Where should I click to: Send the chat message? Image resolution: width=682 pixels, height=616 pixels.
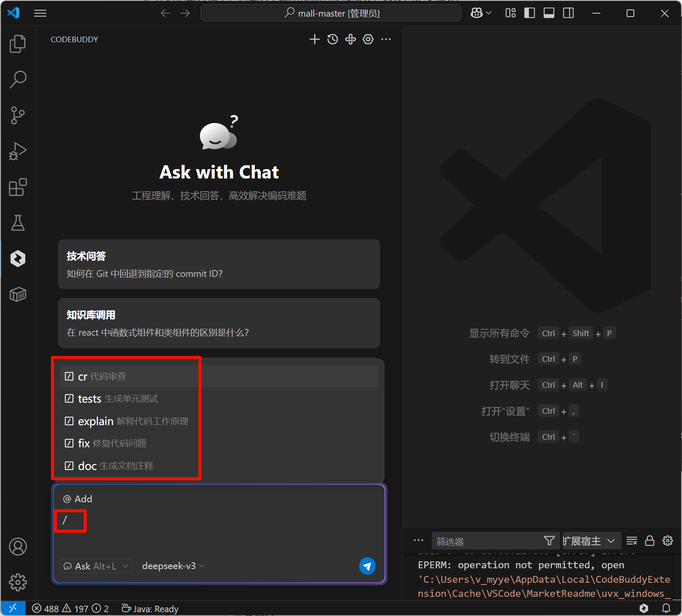(x=367, y=566)
